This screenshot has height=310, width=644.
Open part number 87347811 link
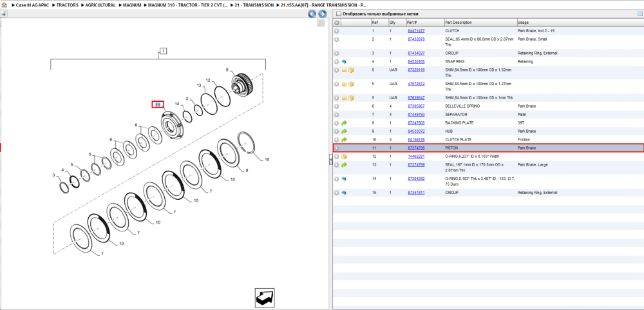(416, 193)
